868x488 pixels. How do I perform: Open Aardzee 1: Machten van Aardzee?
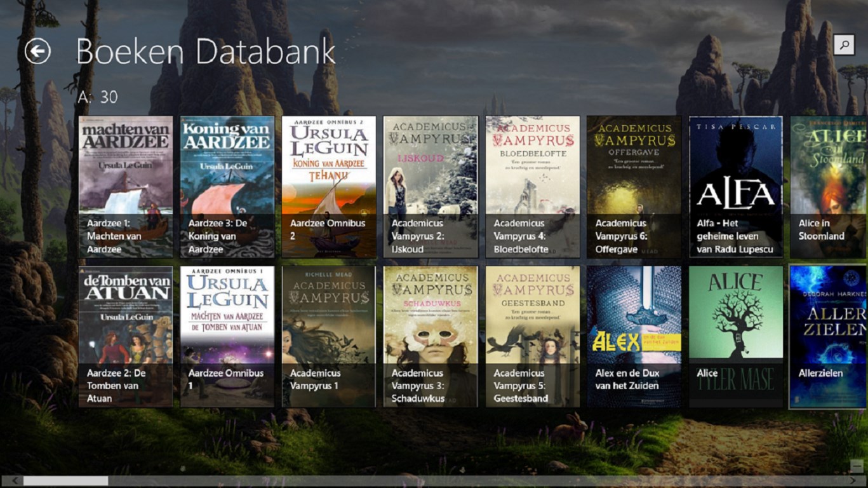tap(126, 187)
